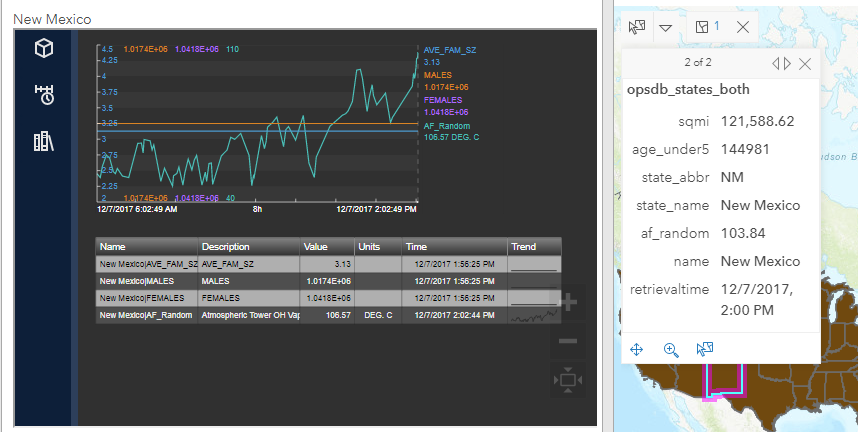Go to previous feature in popup
Image resolution: width=858 pixels, height=432 pixels.
tap(775, 63)
